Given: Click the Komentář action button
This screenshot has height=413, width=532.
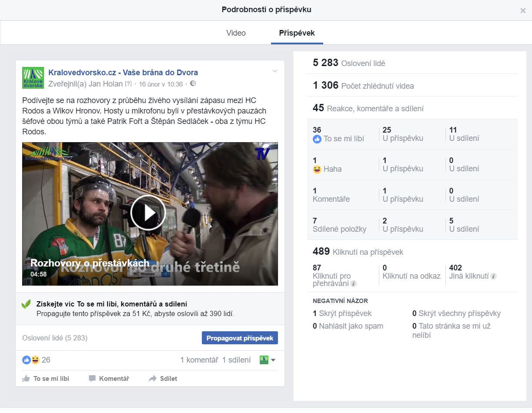Looking at the screenshot, I should [109, 379].
